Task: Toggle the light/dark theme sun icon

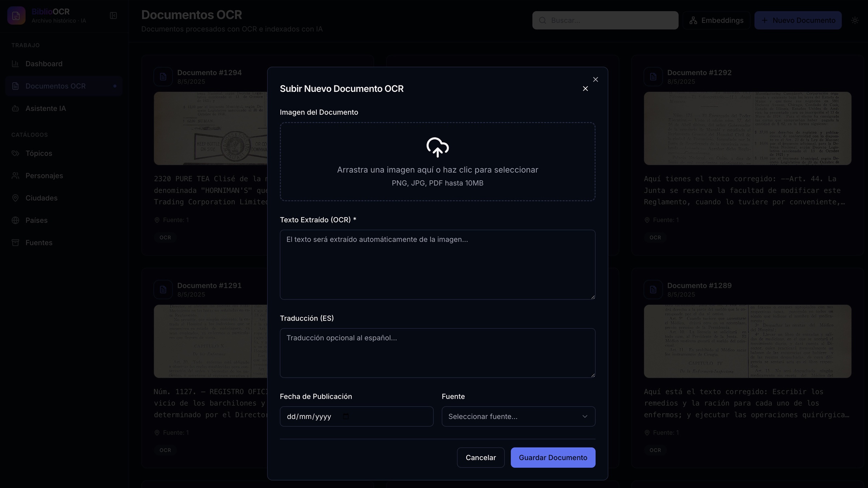Action: tap(855, 20)
